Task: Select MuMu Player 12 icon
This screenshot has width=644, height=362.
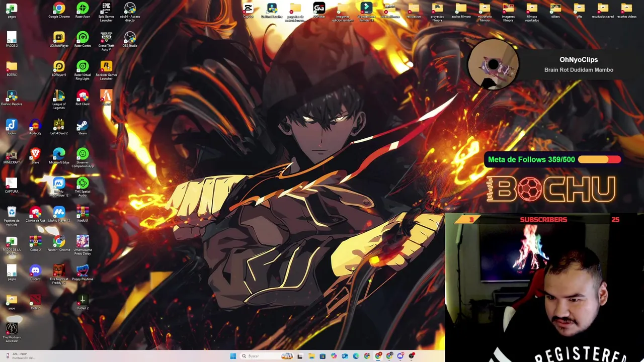Action: pos(59,214)
